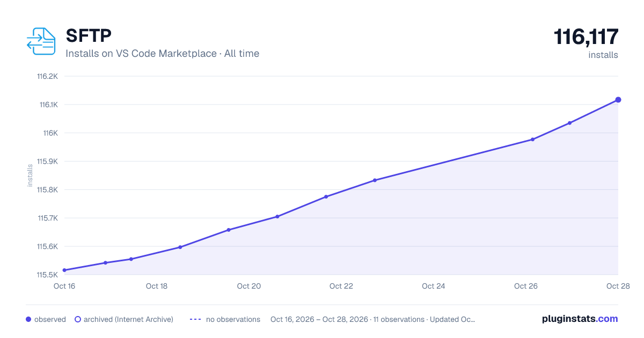This screenshot has height=338, width=644.
Task: Click the 116K y-axis label
Action: pos(50,133)
